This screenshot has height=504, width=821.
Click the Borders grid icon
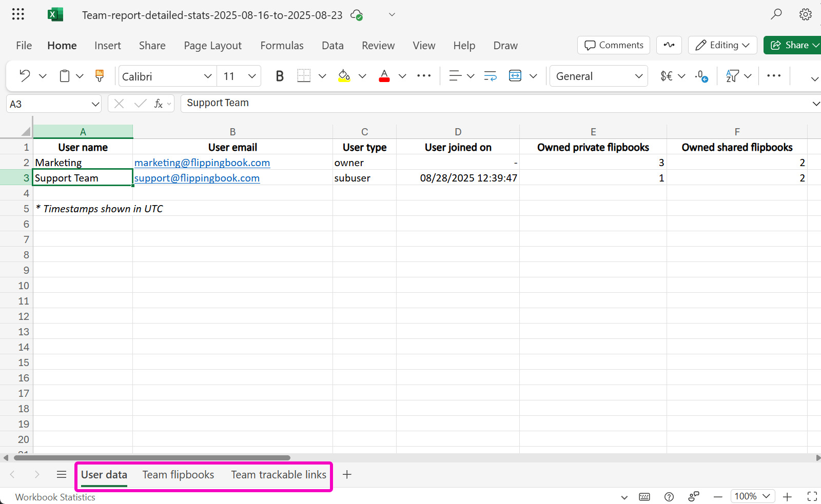[304, 76]
